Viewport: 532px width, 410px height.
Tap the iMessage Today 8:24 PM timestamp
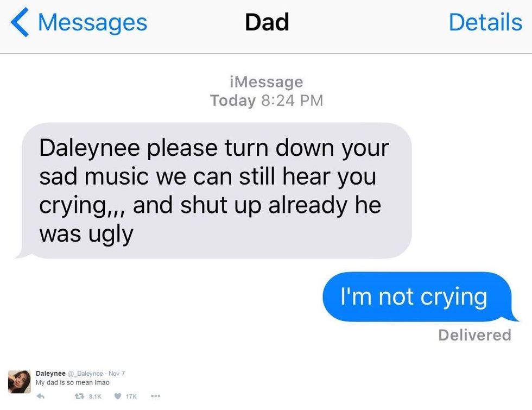pos(267,91)
